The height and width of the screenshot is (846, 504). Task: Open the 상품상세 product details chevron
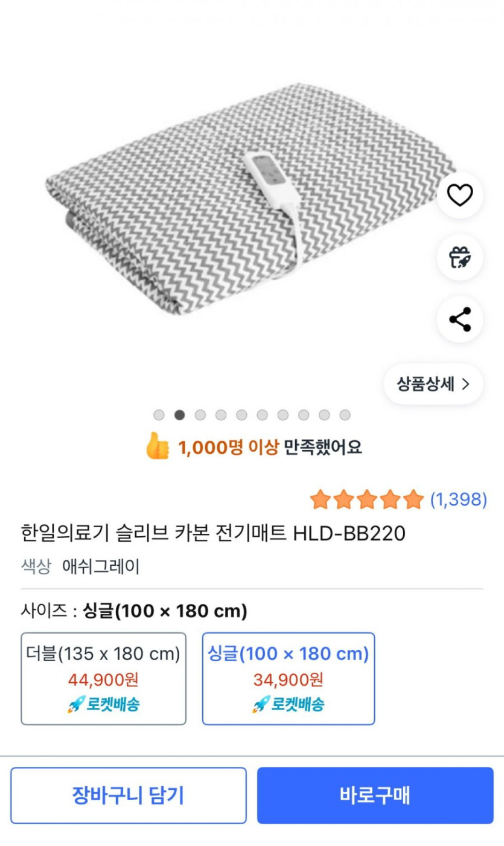click(x=433, y=384)
